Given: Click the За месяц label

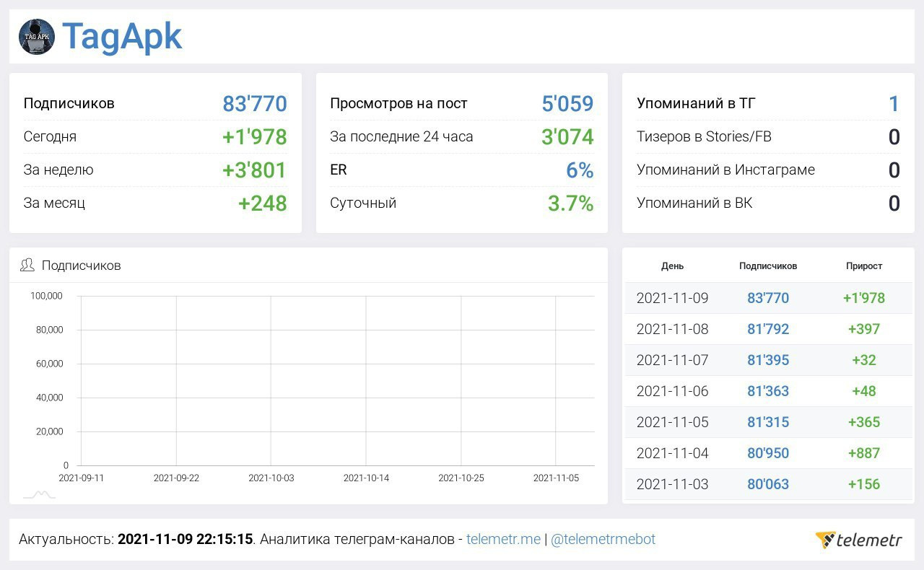Looking at the screenshot, I should pyautogui.click(x=54, y=203).
